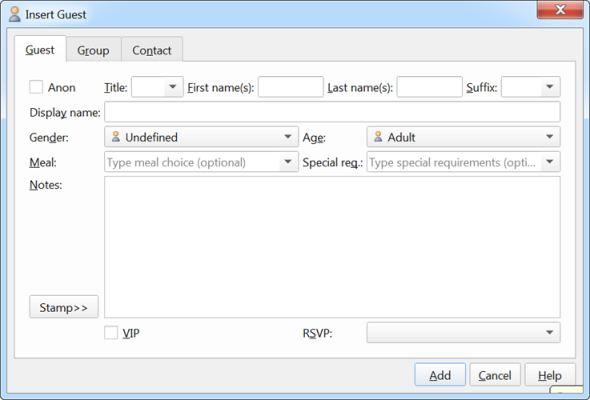Image resolution: width=590 pixels, height=400 pixels.
Task: Open the Meal choice dropdown arrow
Action: (288, 162)
